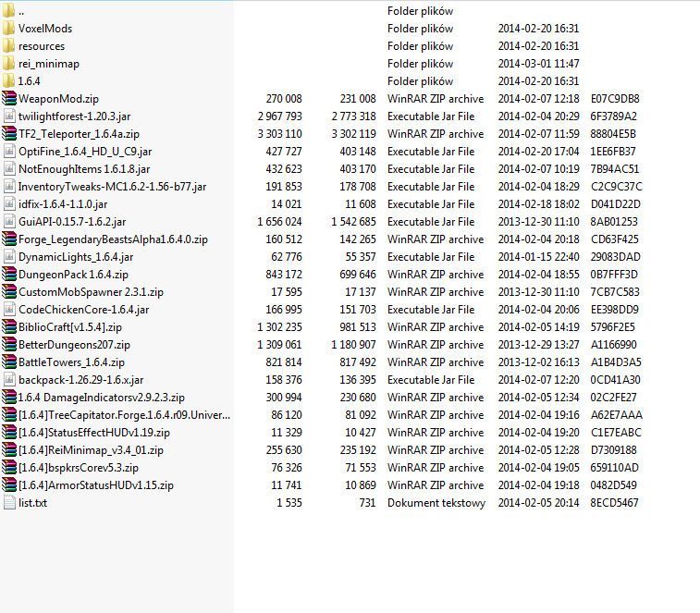Click the archive icon of CustomMobSpawner 2.3.1.zip
Screen dimensions: 700x613
[x=9, y=291]
